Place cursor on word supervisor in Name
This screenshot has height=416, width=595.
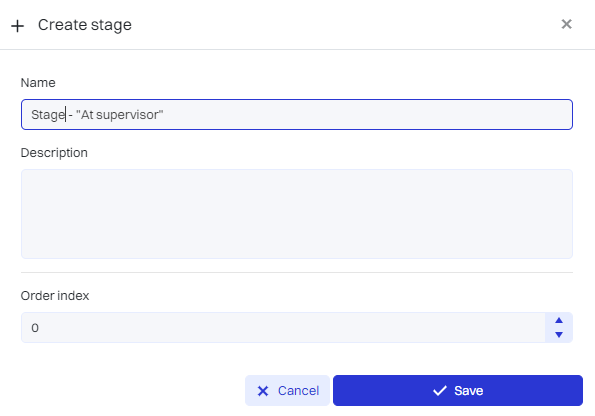(x=128, y=115)
